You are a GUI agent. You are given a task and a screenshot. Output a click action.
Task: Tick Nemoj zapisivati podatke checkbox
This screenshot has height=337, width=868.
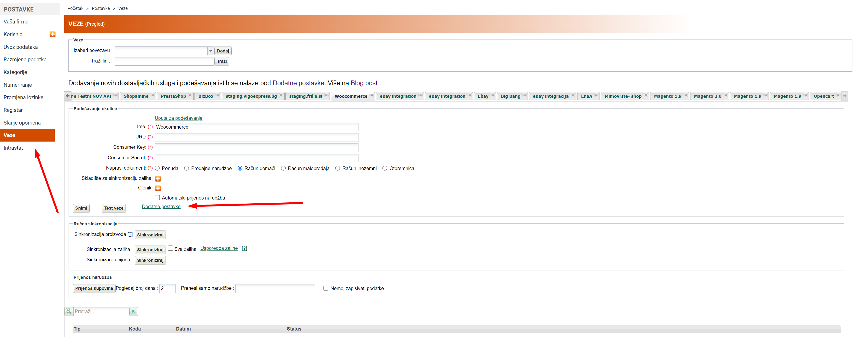(326, 288)
